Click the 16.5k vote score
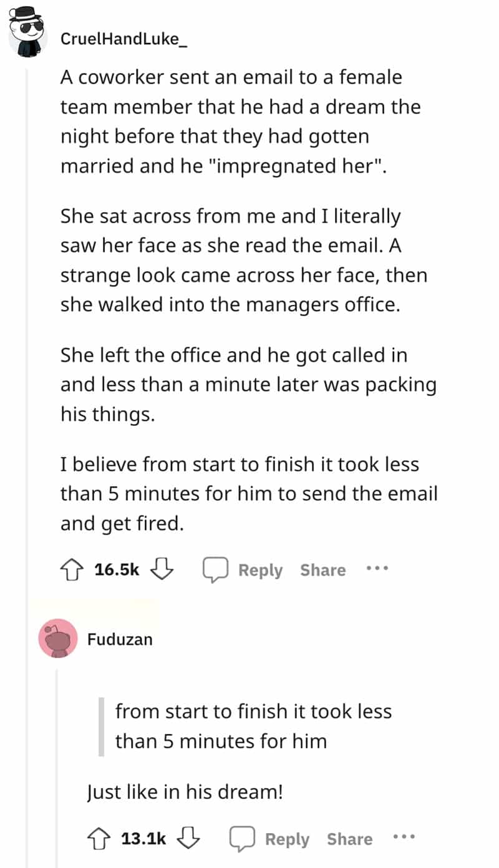 click(x=117, y=570)
